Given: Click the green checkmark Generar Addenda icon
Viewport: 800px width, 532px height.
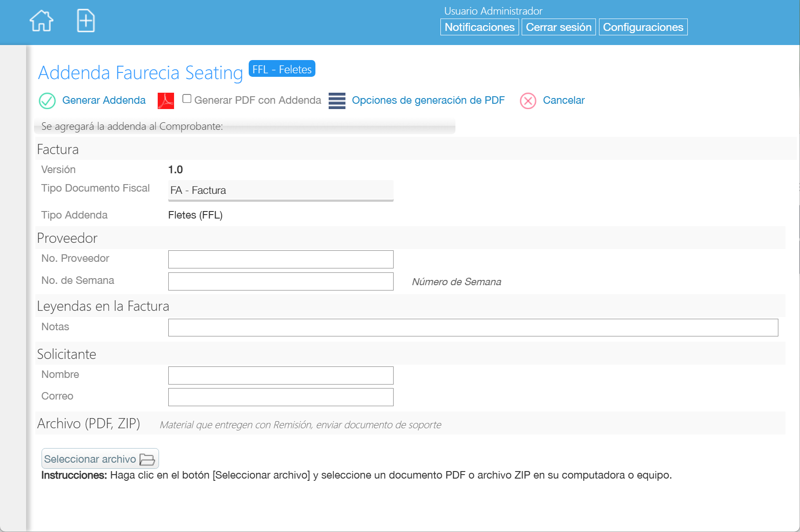Looking at the screenshot, I should coord(47,101).
